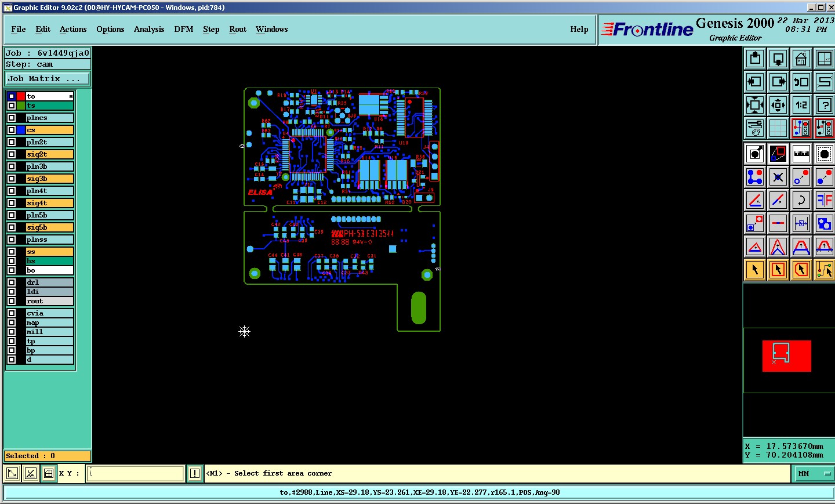Click the red overview thumbnail of the board
Image resolution: width=835 pixels, height=504 pixels.
coord(786,356)
